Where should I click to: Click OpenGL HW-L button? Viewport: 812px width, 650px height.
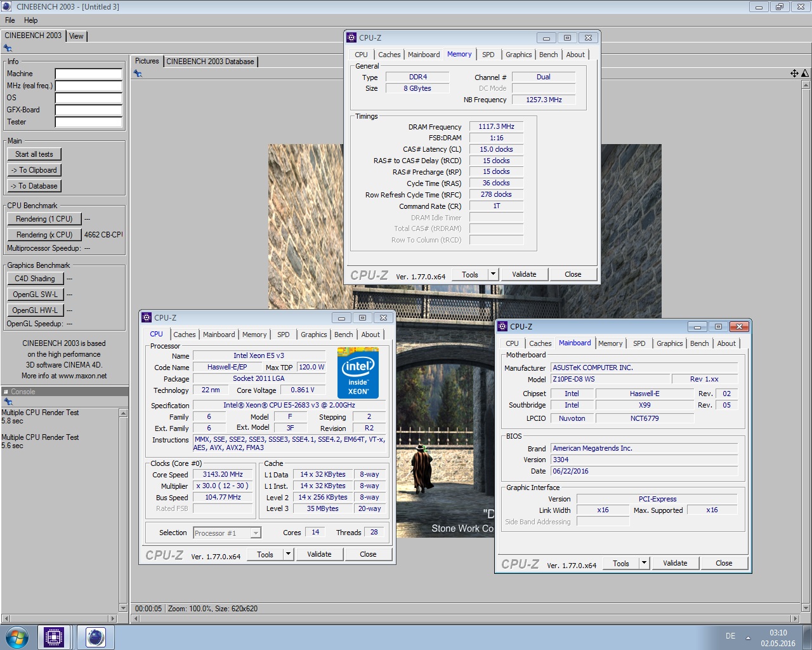pyautogui.click(x=35, y=310)
